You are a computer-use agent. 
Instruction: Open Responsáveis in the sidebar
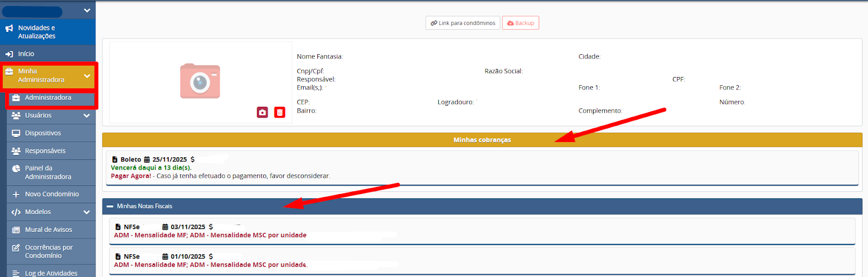tap(45, 151)
